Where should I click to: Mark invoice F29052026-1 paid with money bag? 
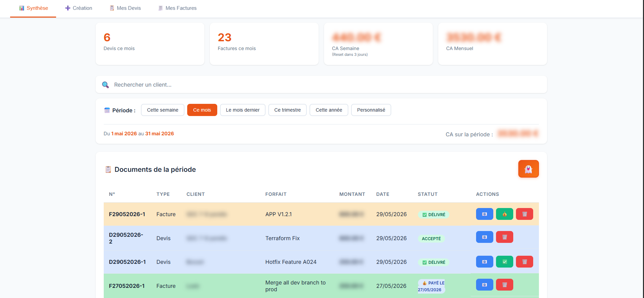504,214
